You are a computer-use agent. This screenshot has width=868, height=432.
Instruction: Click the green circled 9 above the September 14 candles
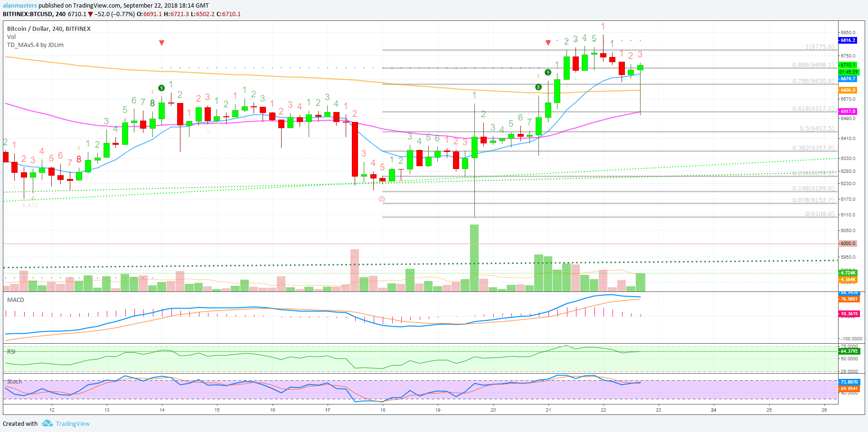(161, 88)
